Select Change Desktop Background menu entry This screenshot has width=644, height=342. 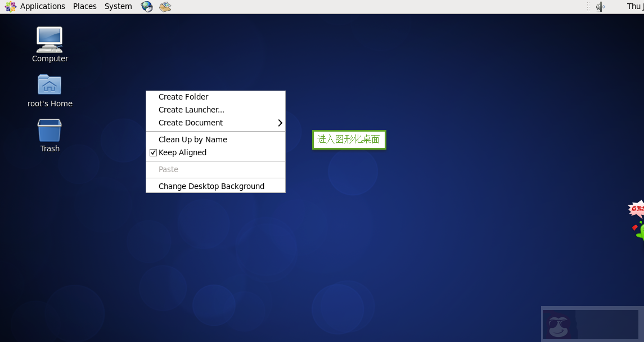[x=211, y=186]
